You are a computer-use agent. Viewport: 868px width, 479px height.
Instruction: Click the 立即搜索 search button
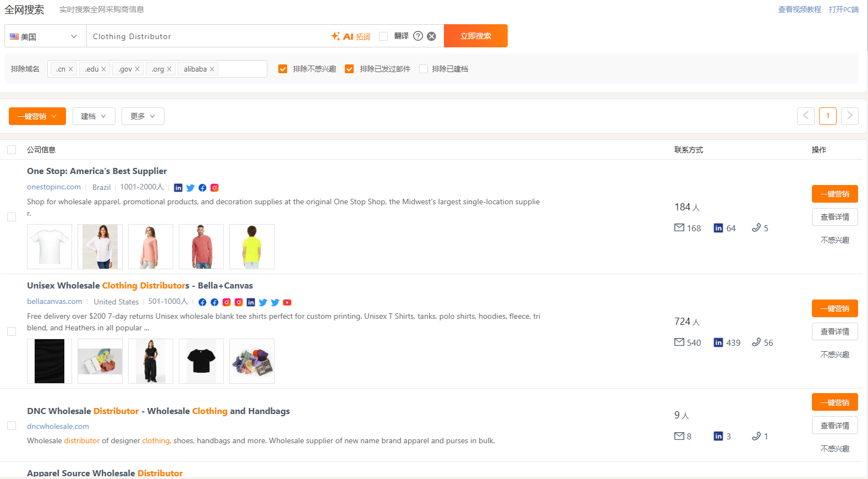(x=476, y=36)
